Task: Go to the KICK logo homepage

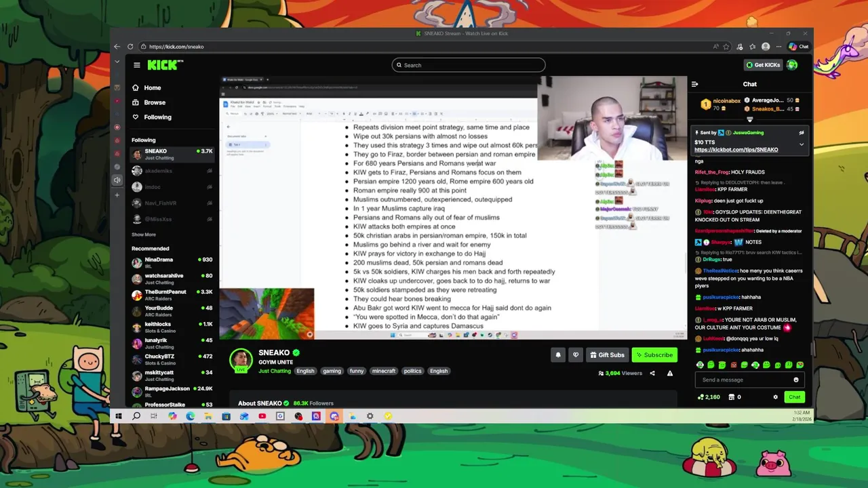Action: click(x=165, y=65)
